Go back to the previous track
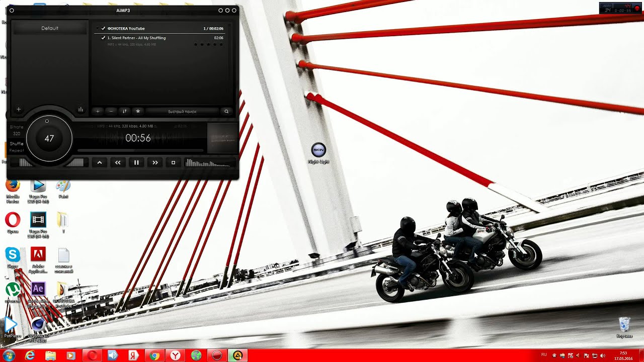The image size is (644, 362). (x=118, y=162)
